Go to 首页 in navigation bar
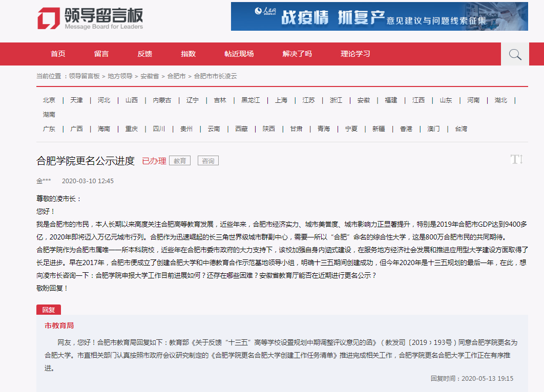This screenshot has width=544, height=392. click(x=58, y=54)
